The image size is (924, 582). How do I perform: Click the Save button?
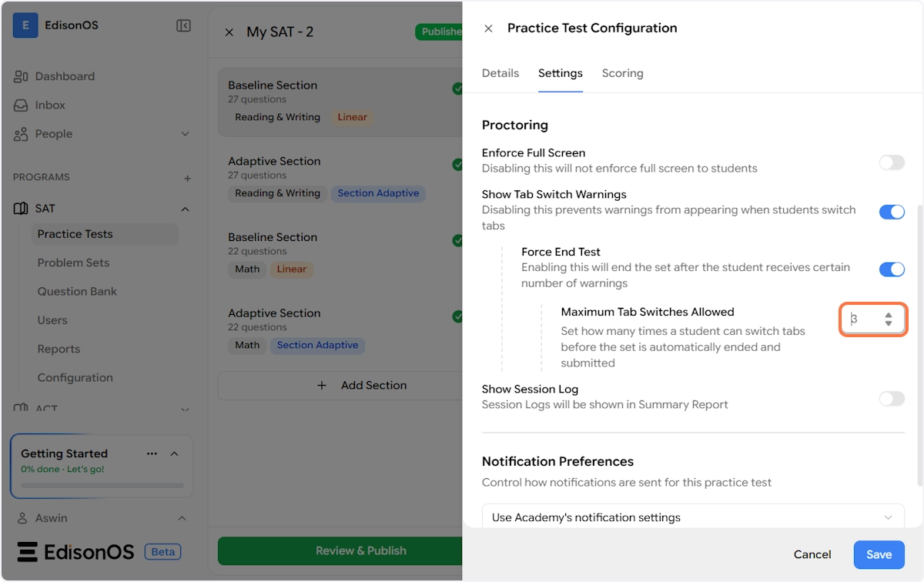tap(879, 554)
